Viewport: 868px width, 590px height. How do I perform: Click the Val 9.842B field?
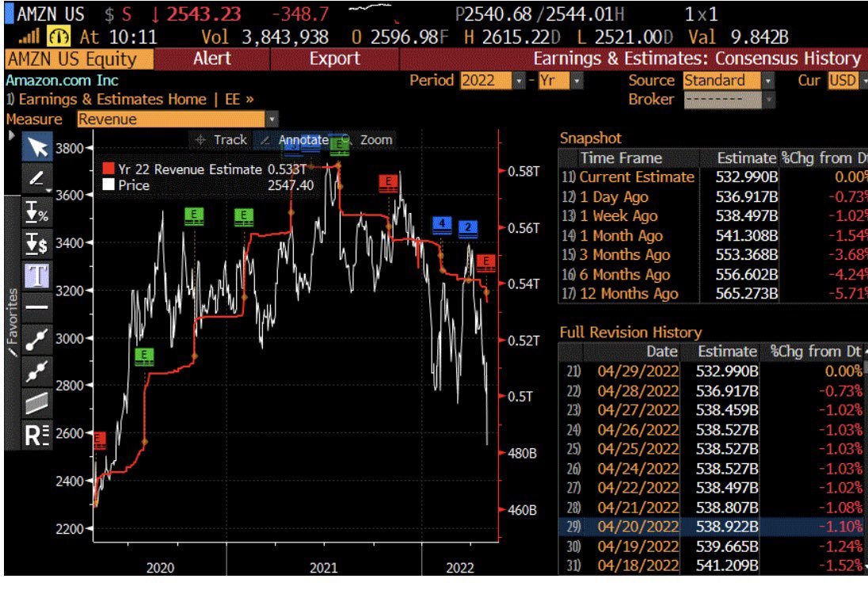pyautogui.click(x=738, y=37)
